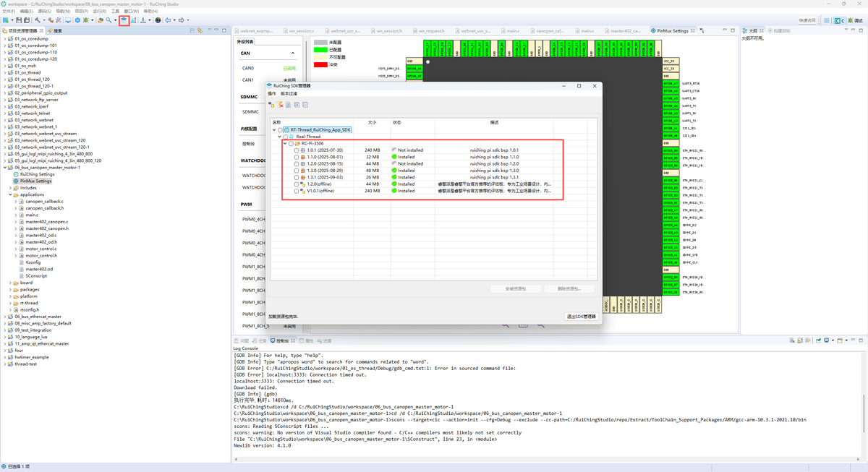Viewport: 868px width, 472px height.
Task: Check the RT-Thread_RuiChing_App_SDK checkbox
Action: click(280, 130)
